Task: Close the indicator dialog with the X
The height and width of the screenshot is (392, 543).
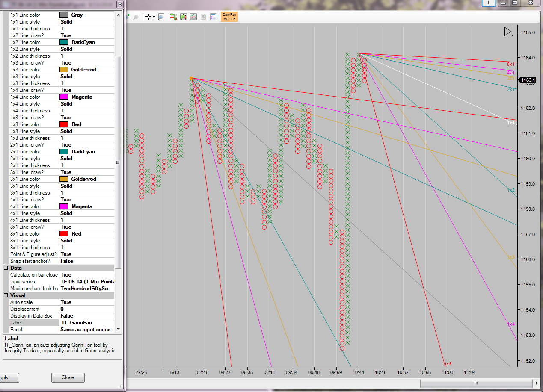Action: pyautogui.click(x=119, y=4)
